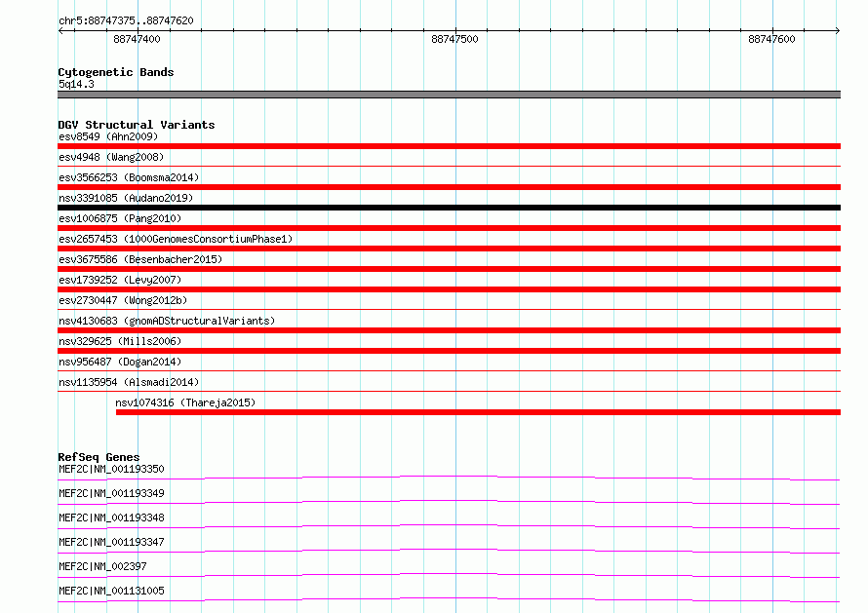Click the magenta intron line of NM_002397
This screenshot has height=613, width=868.
[x=449, y=575]
